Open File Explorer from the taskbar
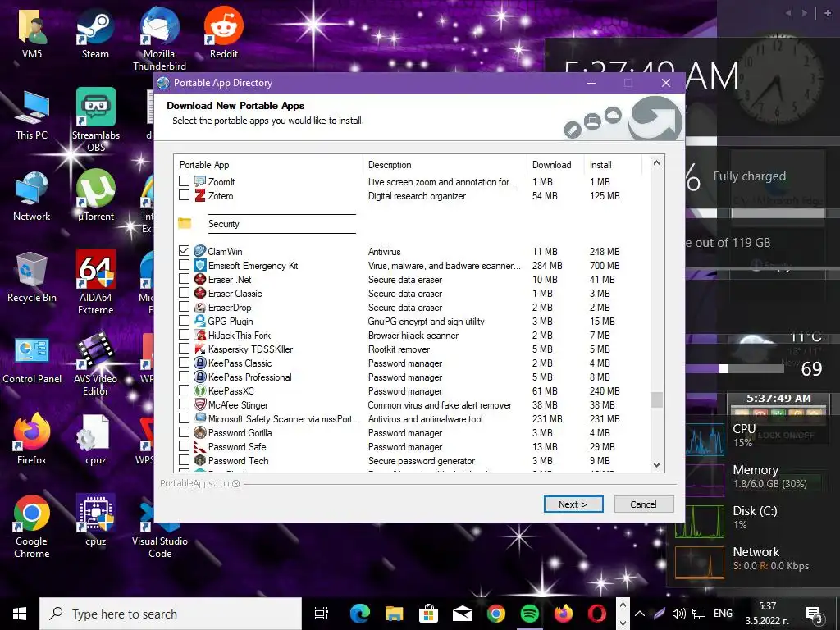 pos(395,614)
